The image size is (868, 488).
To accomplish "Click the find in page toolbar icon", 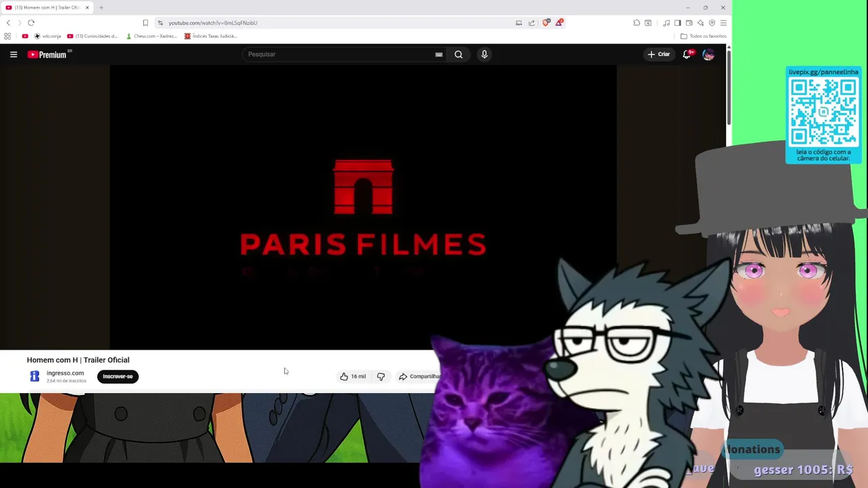I will coord(648,22).
